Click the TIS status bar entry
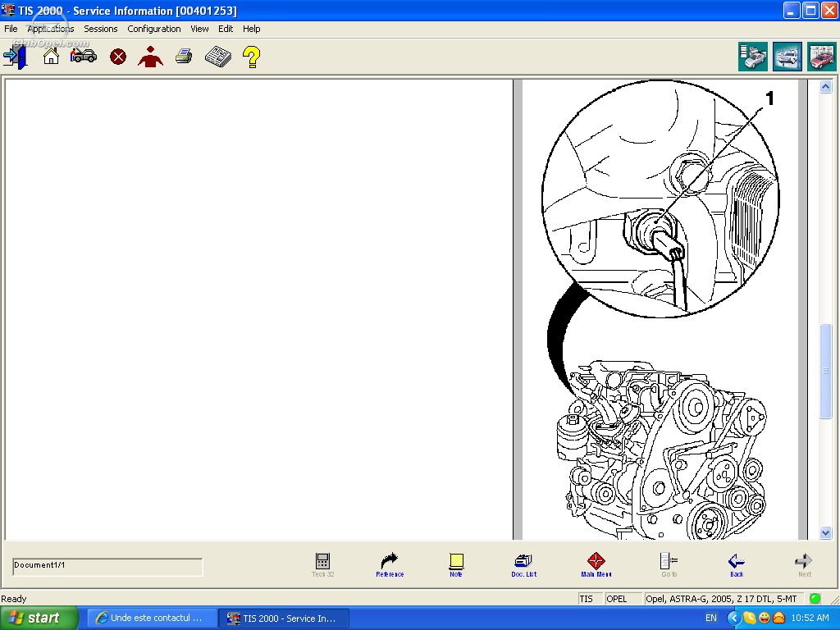This screenshot has height=630, width=840. tap(590, 598)
